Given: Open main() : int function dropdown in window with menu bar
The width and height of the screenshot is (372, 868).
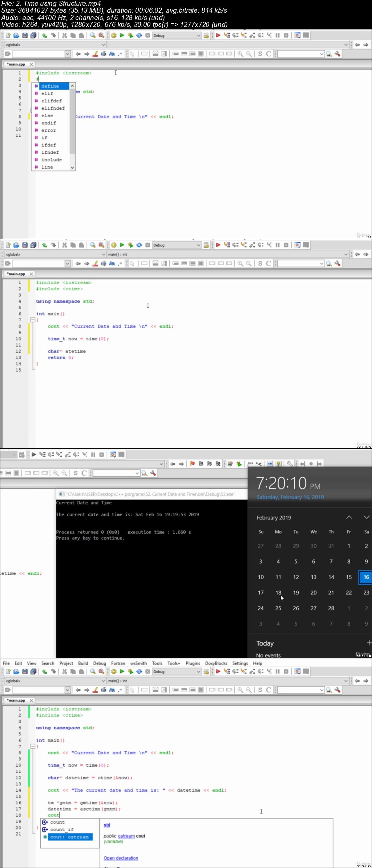Looking at the screenshot, I should [x=228, y=681].
